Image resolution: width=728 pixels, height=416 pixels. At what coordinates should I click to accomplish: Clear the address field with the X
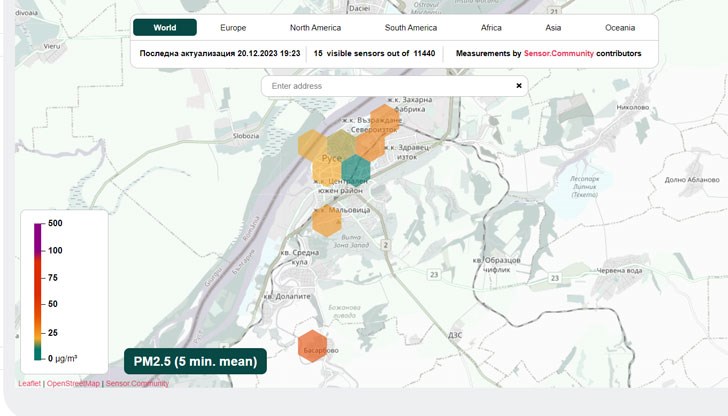coord(519,86)
